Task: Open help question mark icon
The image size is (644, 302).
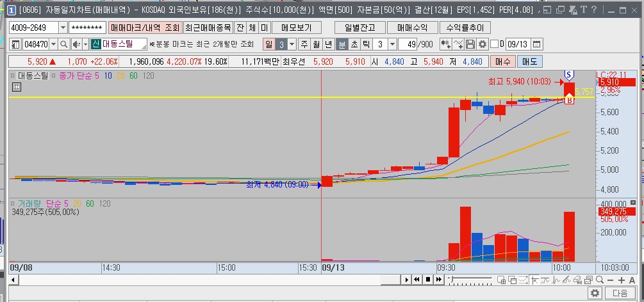Action: pyautogui.click(x=594, y=10)
